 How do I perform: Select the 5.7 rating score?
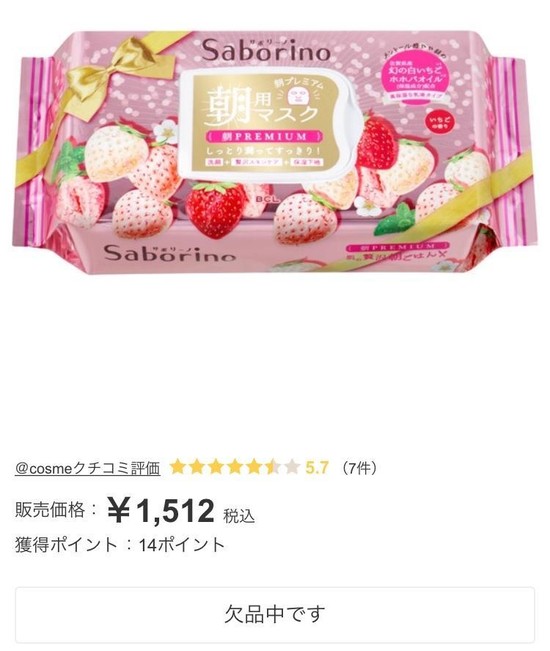[x=317, y=468]
